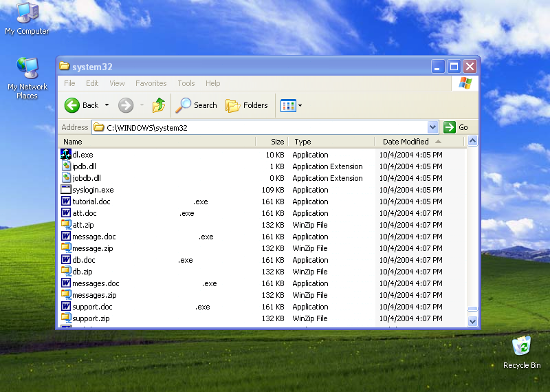Screen dimensions: 550x392
Task: Click the system32 folder icon in title bar
Action: tap(65, 66)
